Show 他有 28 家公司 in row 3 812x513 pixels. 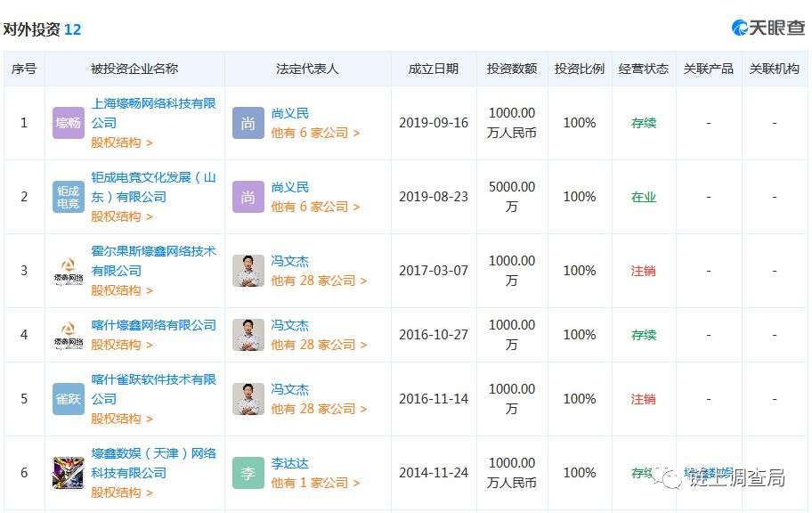click(x=319, y=281)
